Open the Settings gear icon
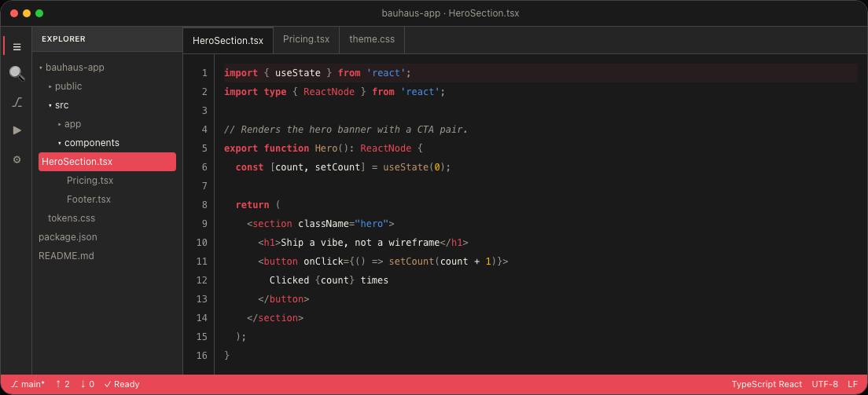Image resolution: width=868 pixels, height=395 pixels. point(17,159)
